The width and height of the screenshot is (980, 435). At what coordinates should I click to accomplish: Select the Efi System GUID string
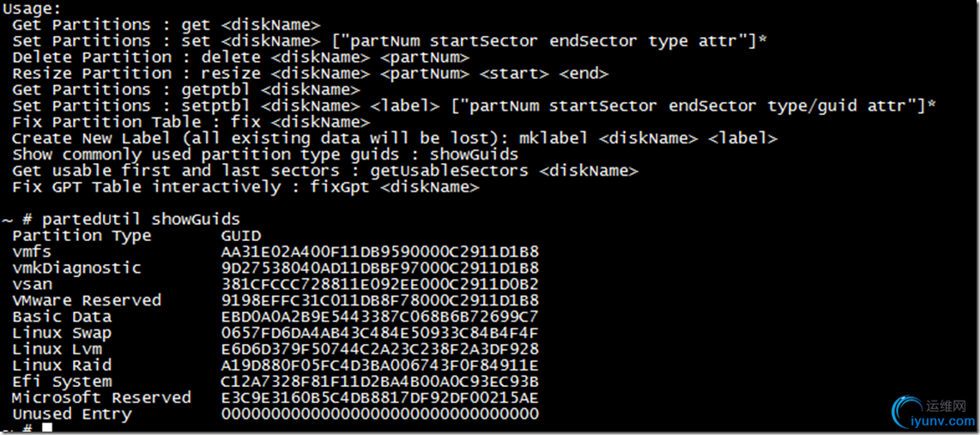(379, 382)
